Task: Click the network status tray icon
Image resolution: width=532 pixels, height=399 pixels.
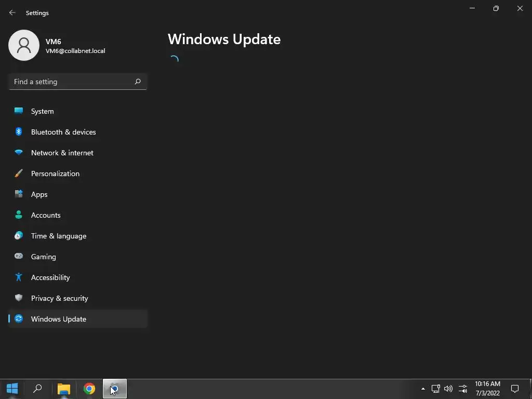Action: point(436,389)
